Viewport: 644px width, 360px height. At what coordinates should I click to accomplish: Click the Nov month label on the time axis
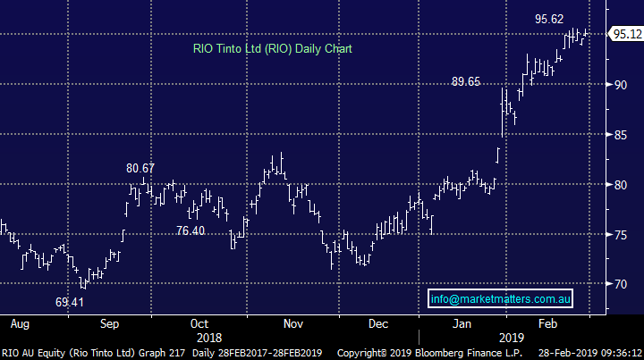(x=292, y=324)
